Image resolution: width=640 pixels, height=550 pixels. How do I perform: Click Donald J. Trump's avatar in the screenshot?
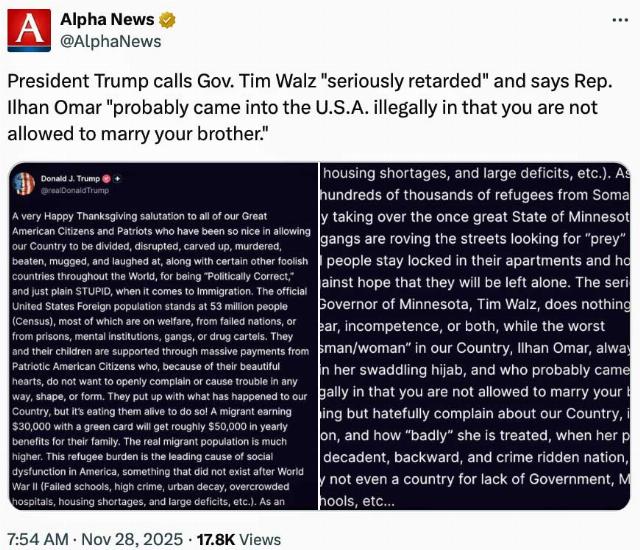click(25, 183)
